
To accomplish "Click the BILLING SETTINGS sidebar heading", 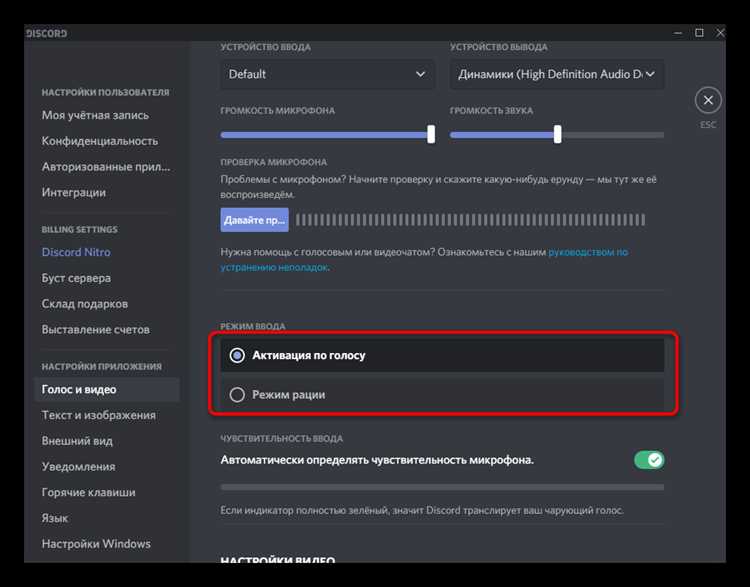I will coord(79,230).
